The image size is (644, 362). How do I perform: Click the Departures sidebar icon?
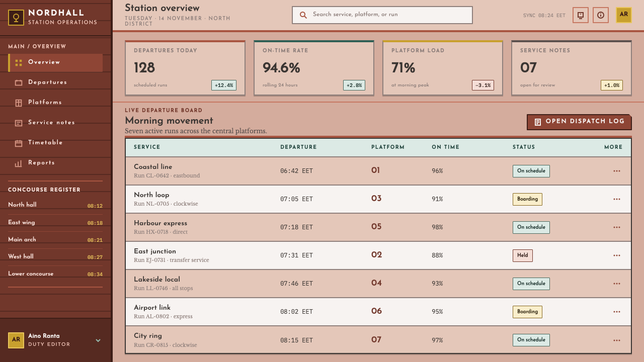coord(19,82)
